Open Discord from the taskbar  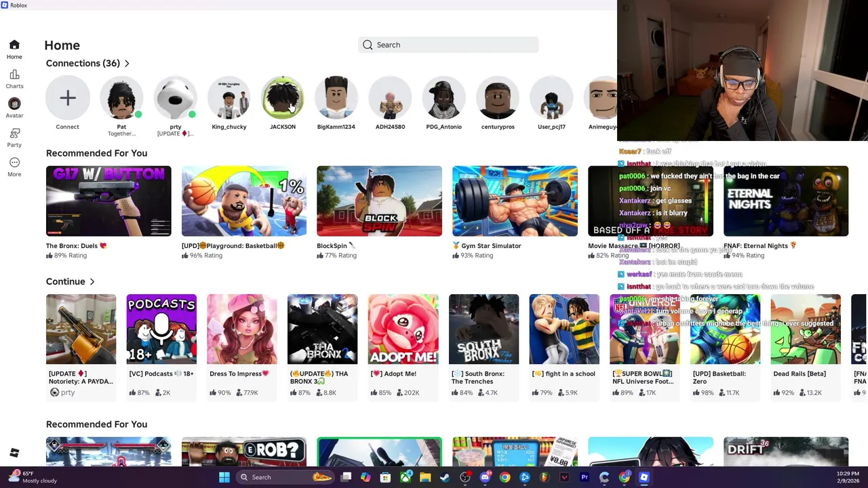click(x=485, y=477)
